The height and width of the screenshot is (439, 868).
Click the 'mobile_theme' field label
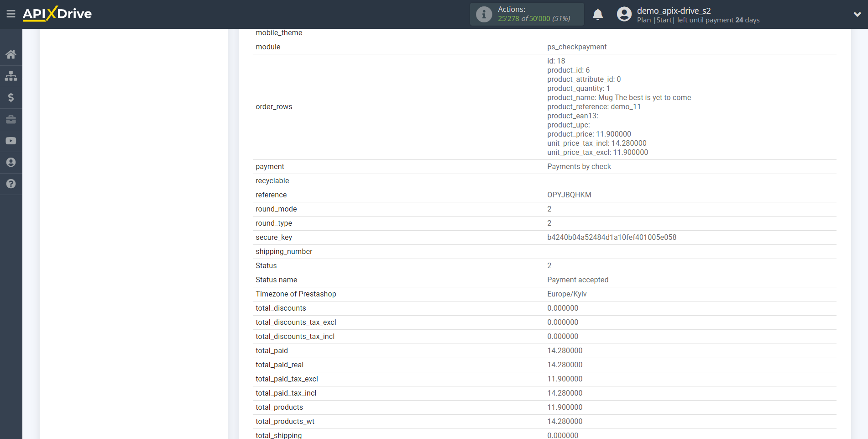279,32
